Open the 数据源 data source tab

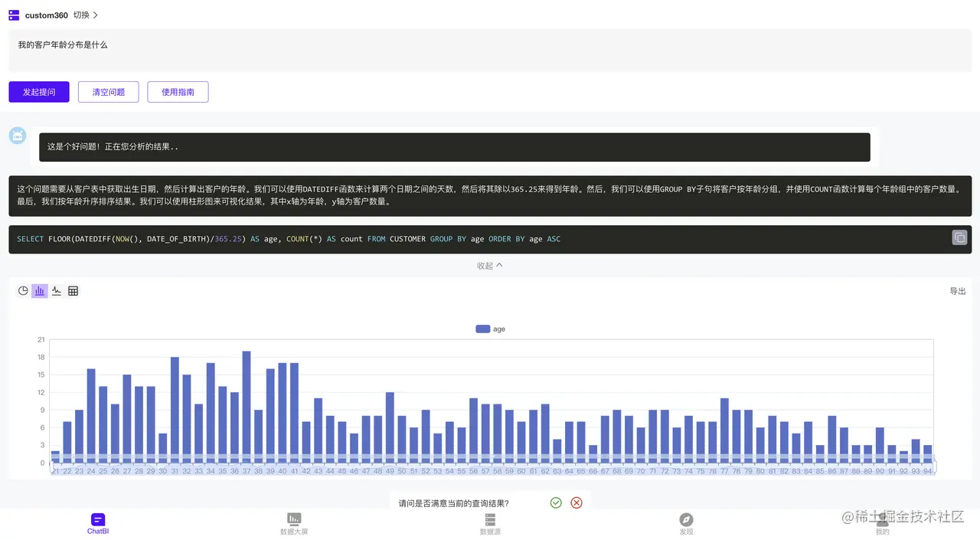coord(490,524)
